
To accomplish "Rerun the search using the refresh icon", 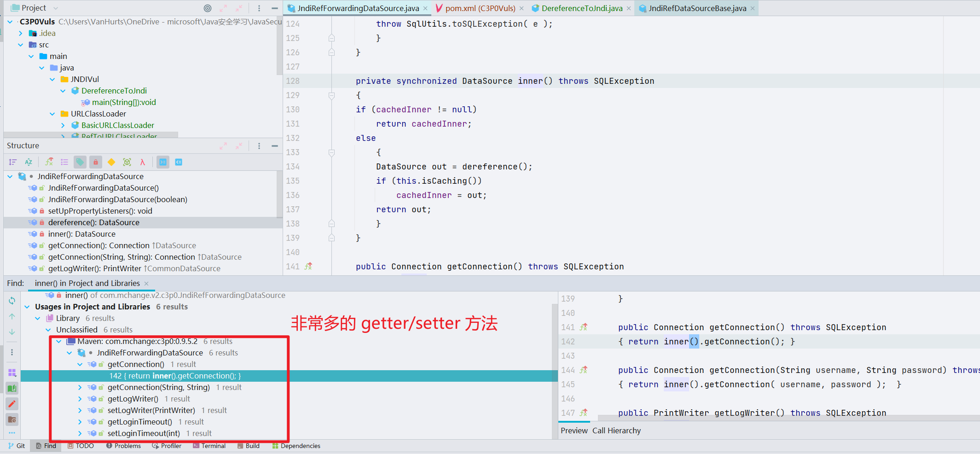I will (x=12, y=300).
